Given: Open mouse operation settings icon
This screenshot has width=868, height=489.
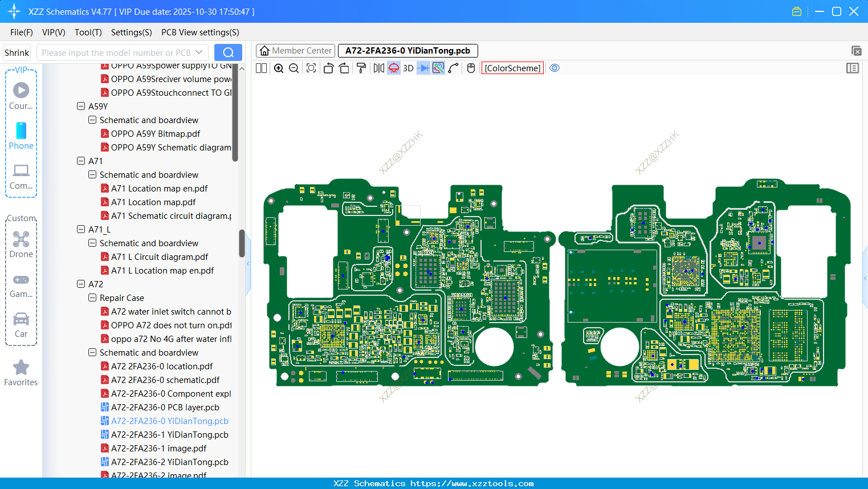Looking at the screenshot, I should pos(470,68).
